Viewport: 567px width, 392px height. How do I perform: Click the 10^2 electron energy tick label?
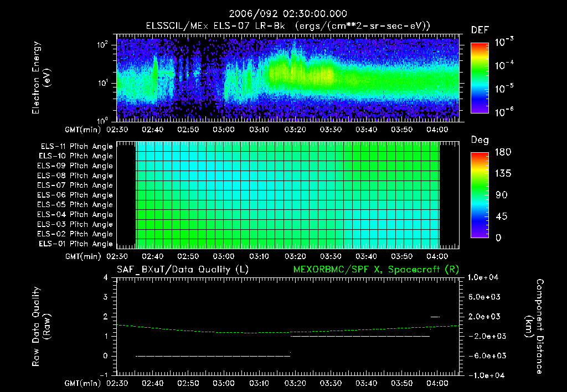pyautogui.click(x=102, y=44)
